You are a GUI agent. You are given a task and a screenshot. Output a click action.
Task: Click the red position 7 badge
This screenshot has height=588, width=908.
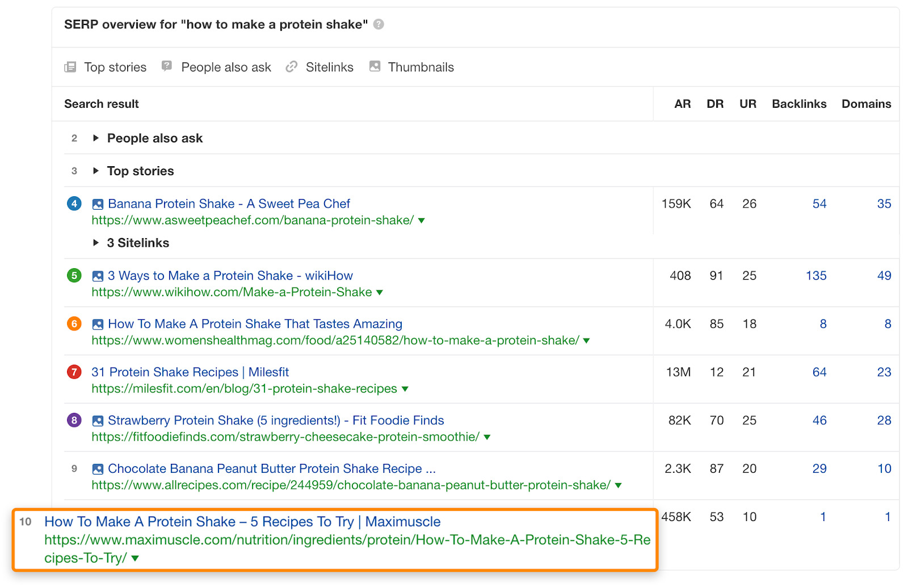point(74,372)
